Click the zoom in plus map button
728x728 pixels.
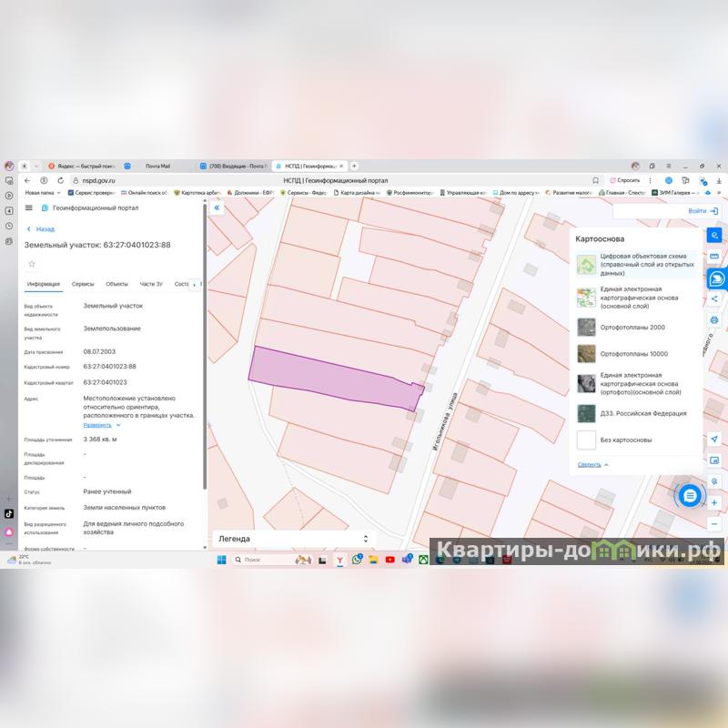pyautogui.click(x=714, y=503)
